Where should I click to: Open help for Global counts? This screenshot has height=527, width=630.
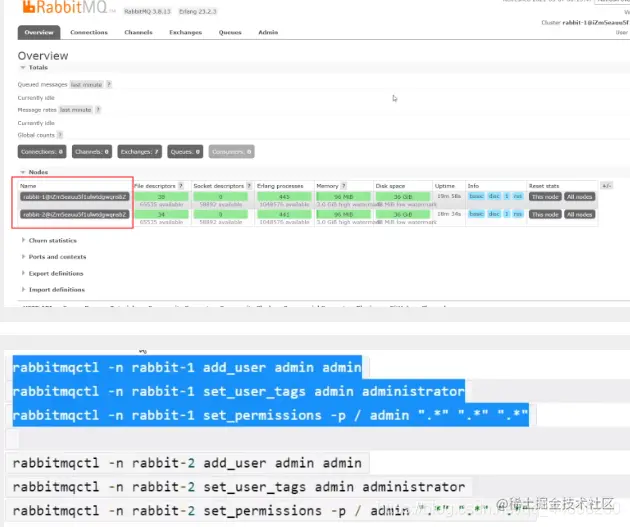(x=60, y=135)
